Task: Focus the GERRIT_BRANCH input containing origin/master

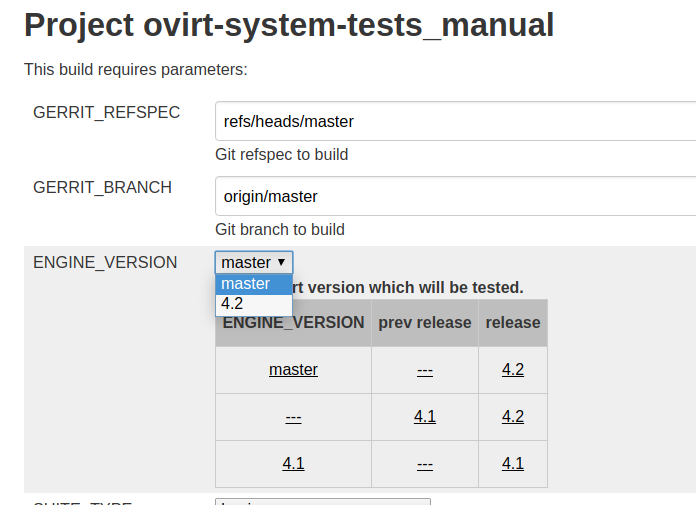Action: click(x=455, y=196)
